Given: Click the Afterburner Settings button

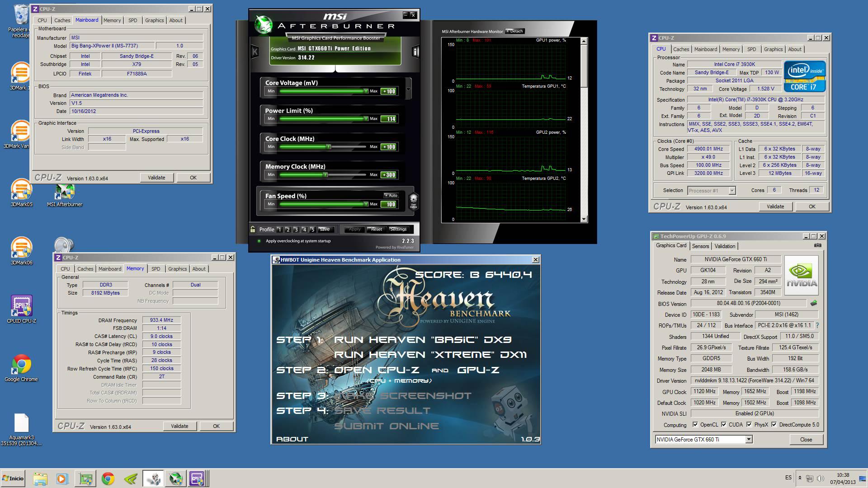Looking at the screenshot, I should point(398,229).
